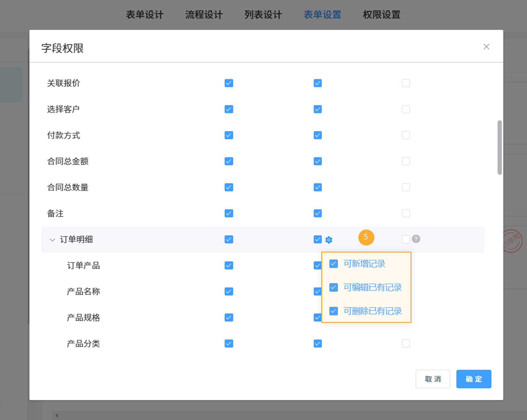The width and height of the screenshot is (527, 420).
Task: Click the 订单产品 sub-field label
Action: [x=83, y=265]
